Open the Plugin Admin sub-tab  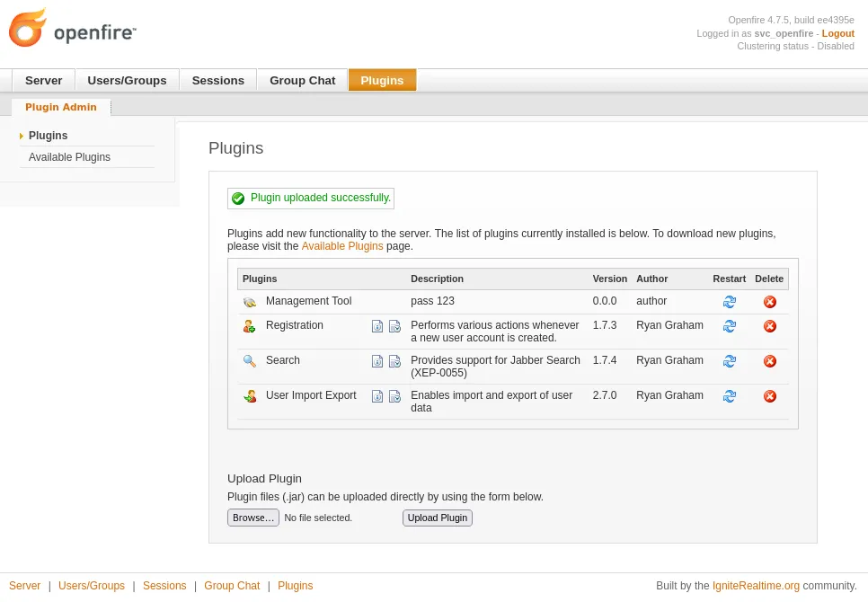61,107
